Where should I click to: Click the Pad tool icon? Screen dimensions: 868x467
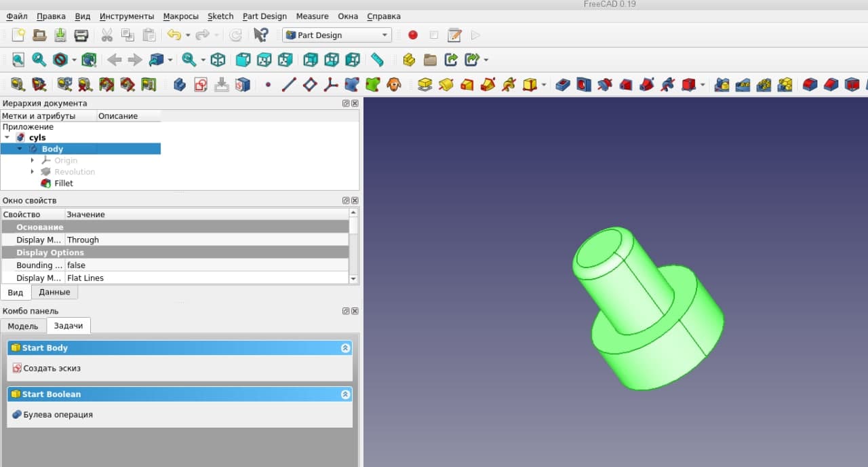pos(425,84)
